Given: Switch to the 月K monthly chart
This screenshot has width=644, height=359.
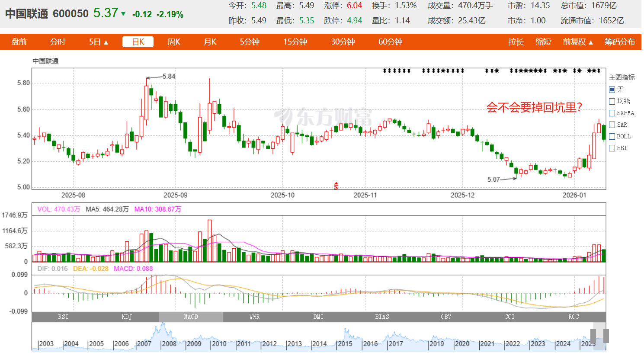Looking at the screenshot, I should click(x=210, y=42).
